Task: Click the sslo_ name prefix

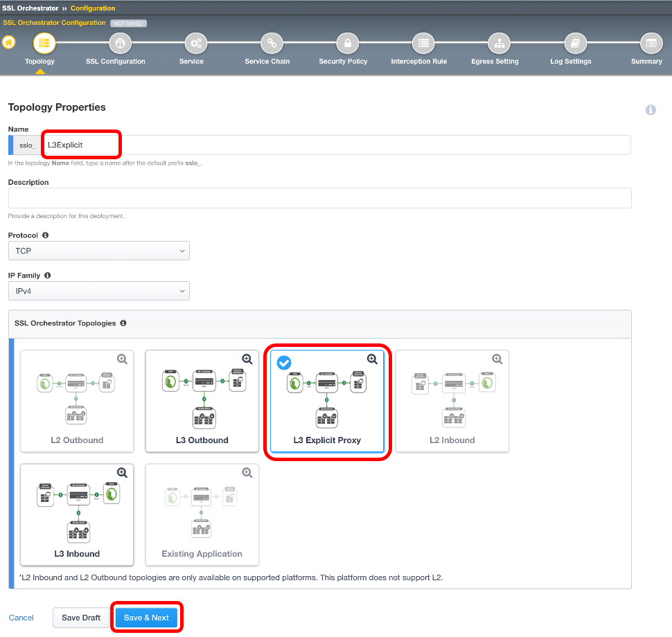Action: pyautogui.click(x=27, y=145)
